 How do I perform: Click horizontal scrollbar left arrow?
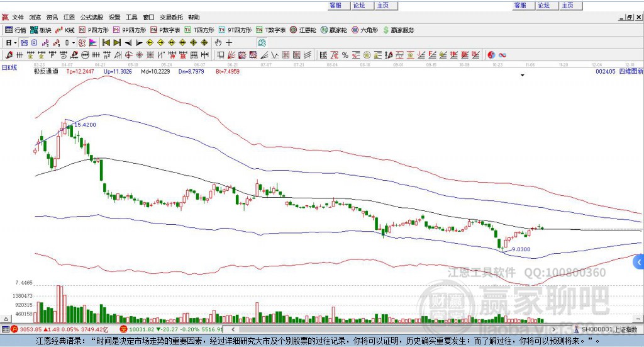233,329
